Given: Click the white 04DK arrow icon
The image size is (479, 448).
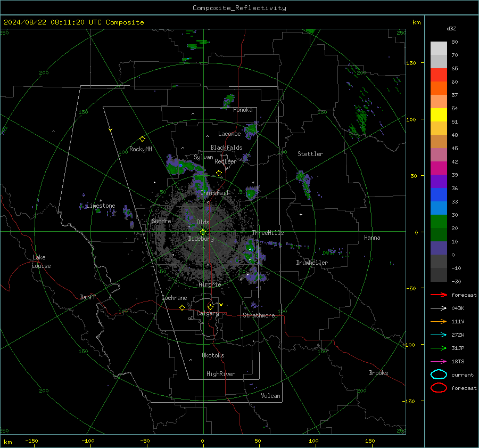Looking at the screenshot, I should [x=439, y=308].
